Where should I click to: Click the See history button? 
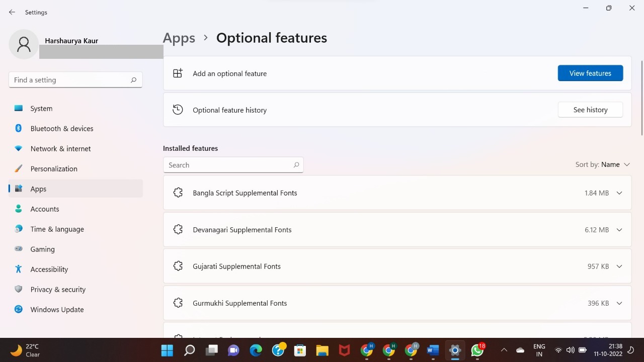tap(590, 110)
